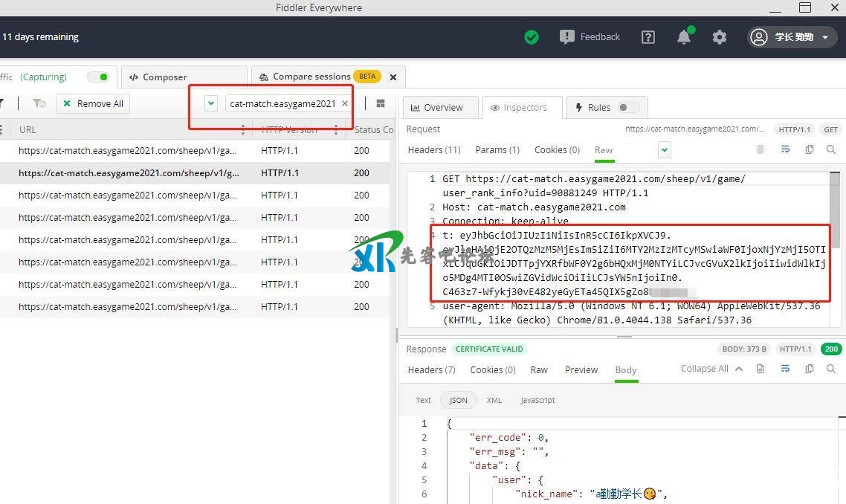The height and width of the screenshot is (504, 846).
Task: Copy the response body content
Action: coord(809,369)
